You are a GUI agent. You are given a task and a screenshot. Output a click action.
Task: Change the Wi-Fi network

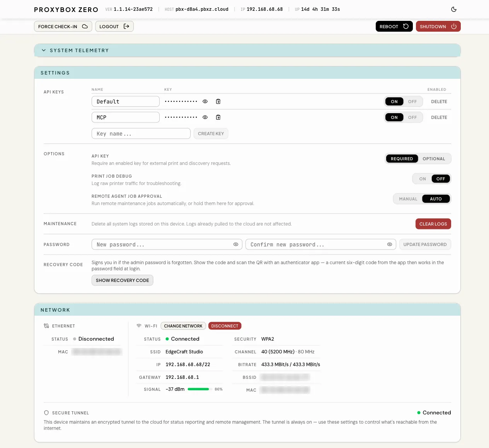pos(183,326)
